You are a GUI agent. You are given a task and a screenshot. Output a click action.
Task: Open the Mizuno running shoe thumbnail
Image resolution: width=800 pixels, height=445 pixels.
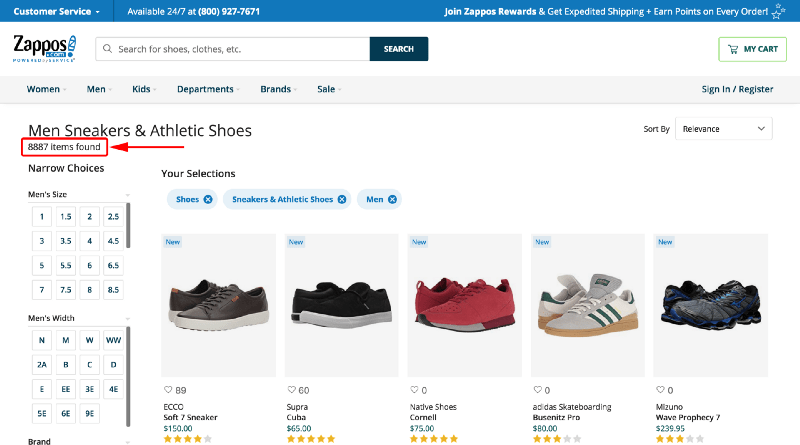point(711,305)
